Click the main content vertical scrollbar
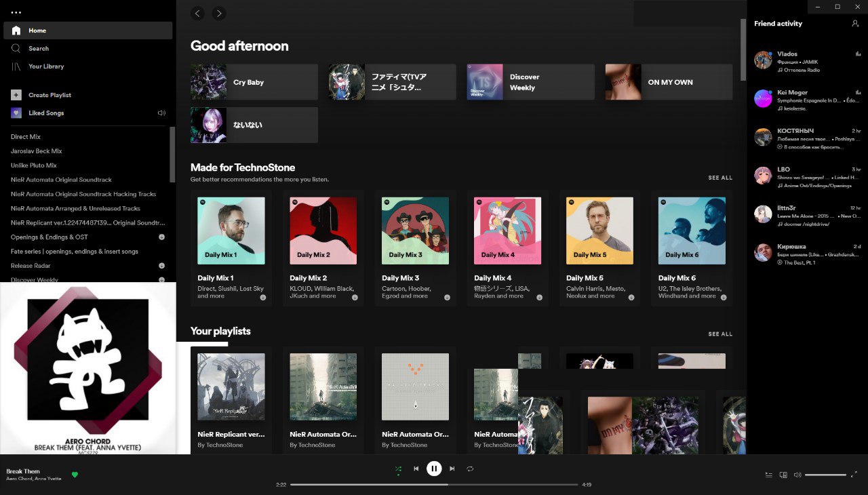The height and width of the screenshot is (495, 868). click(743, 49)
